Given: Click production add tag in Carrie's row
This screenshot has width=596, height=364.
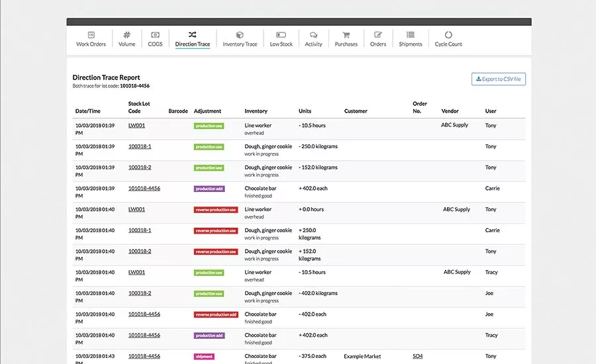Looking at the screenshot, I should (x=209, y=189).
